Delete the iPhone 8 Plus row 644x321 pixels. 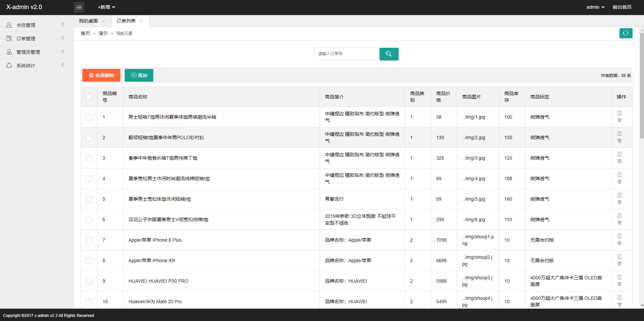[619, 243]
